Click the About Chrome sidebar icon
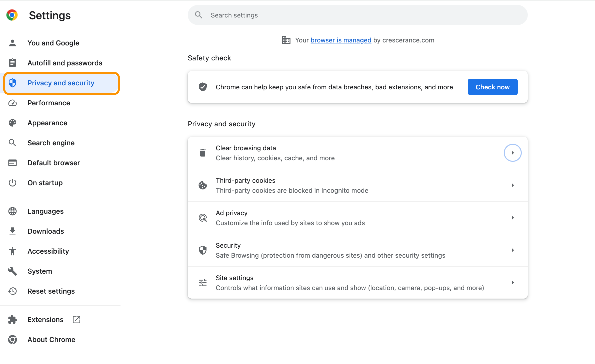This screenshot has width=595, height=364. [12, 340]
